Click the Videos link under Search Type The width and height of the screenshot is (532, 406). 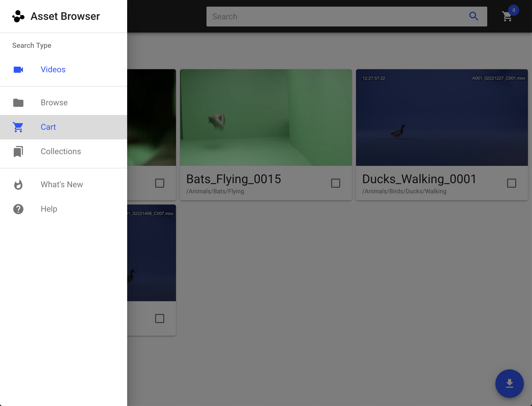(x=53, y=69)
